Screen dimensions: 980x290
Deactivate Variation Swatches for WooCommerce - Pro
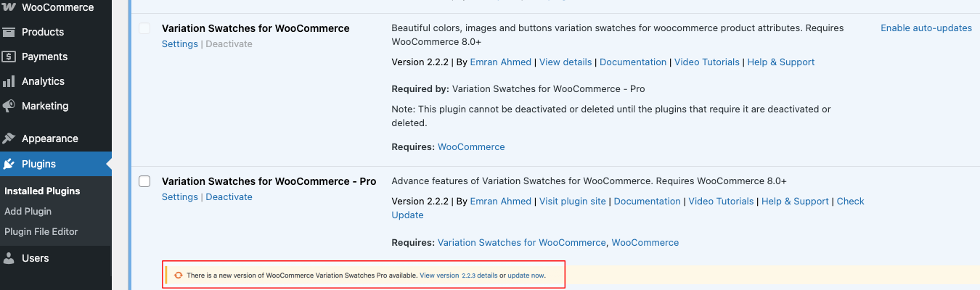[229, 197]
